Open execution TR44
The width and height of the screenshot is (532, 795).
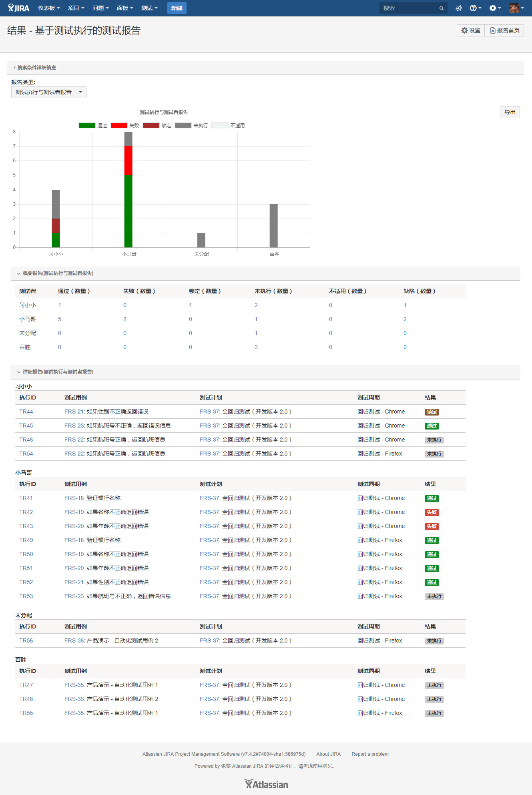(x=26, y=412)
